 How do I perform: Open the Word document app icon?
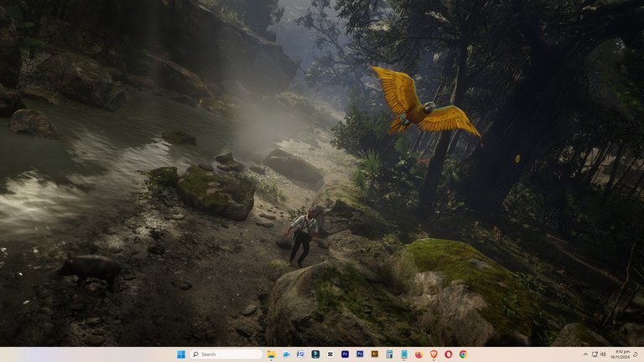(x=301, y=354)
